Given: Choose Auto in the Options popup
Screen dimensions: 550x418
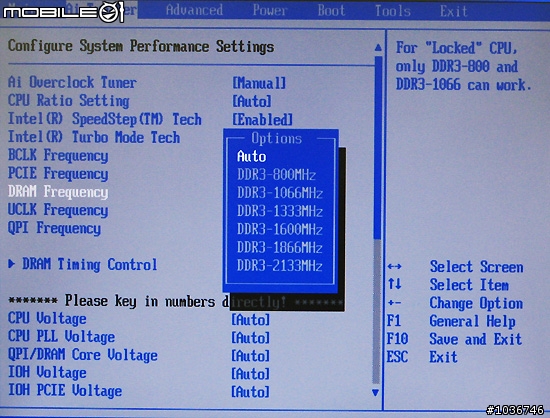Looking at the screenshot, I should click(251, 156).
